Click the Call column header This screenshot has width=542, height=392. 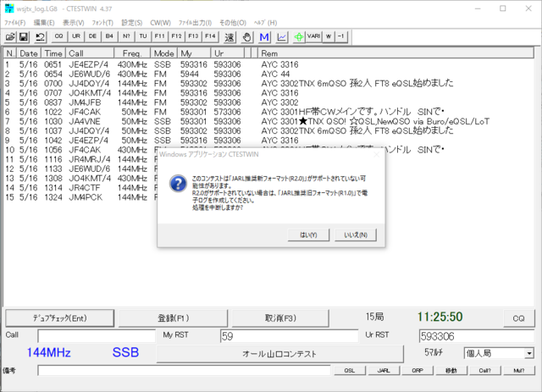[90, 53]
